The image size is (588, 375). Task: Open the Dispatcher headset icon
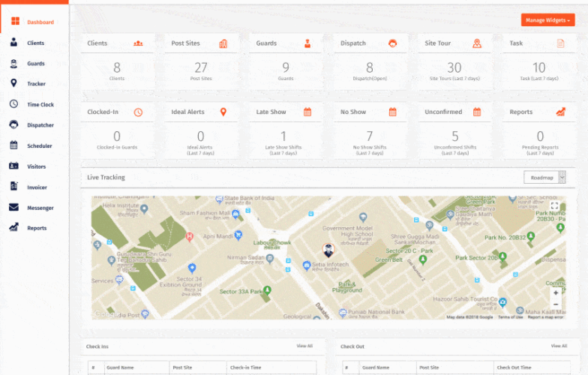[13, 124]
